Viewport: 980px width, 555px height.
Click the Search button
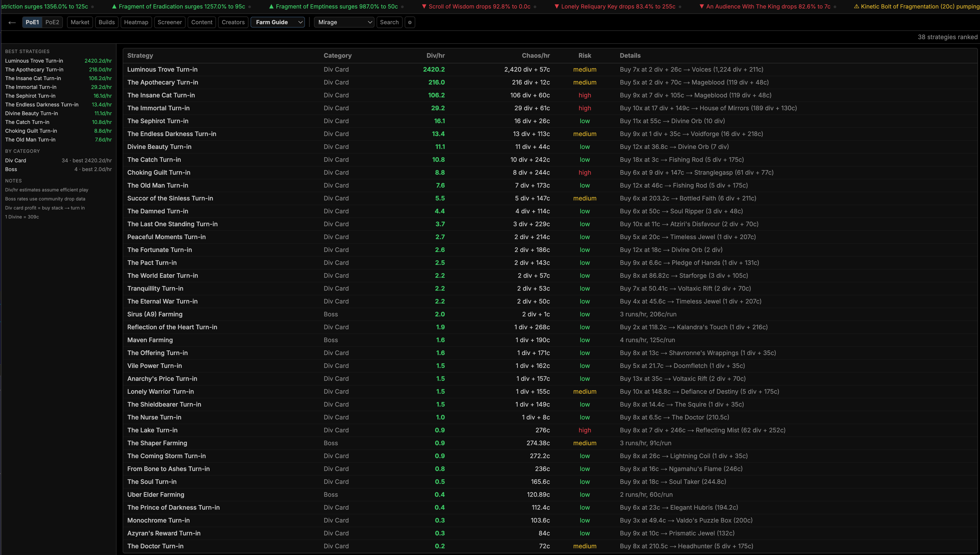(x=389, y=22)
